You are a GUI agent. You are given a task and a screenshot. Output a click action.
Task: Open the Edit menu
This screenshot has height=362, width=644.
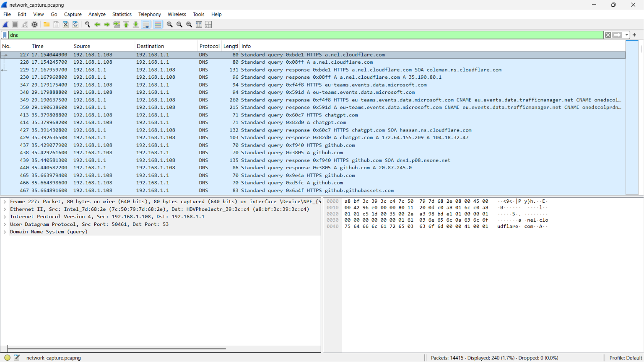pos(22,14)
